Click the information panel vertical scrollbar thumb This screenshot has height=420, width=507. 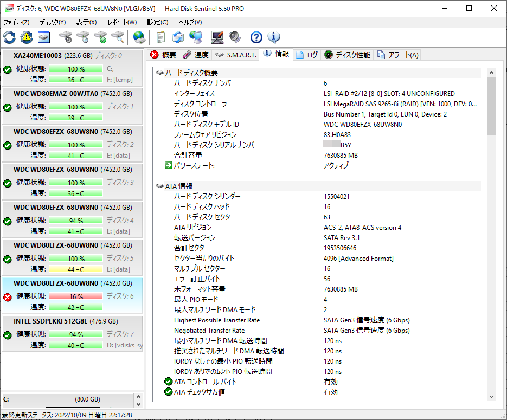pyautogui.click(x=491, y=106)
